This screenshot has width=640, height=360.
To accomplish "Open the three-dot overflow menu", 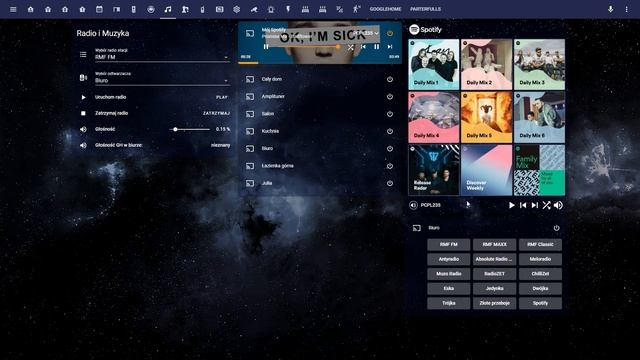I will pos(627,9).
